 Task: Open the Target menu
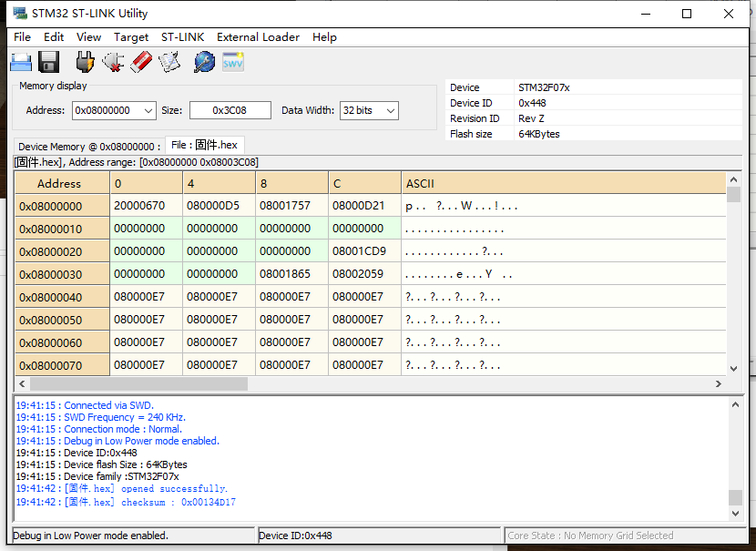point(131,37)
